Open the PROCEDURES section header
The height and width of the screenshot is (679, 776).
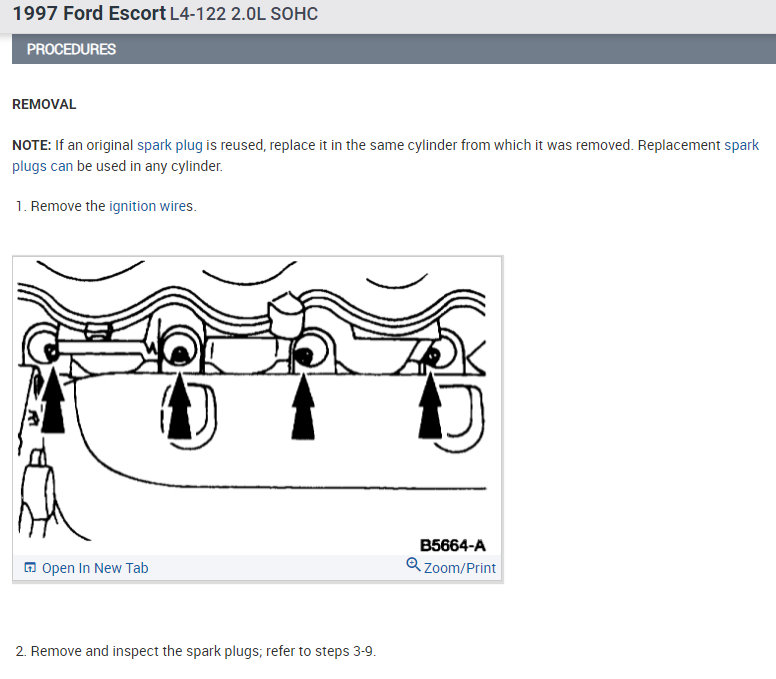click(x=394, y=49)
